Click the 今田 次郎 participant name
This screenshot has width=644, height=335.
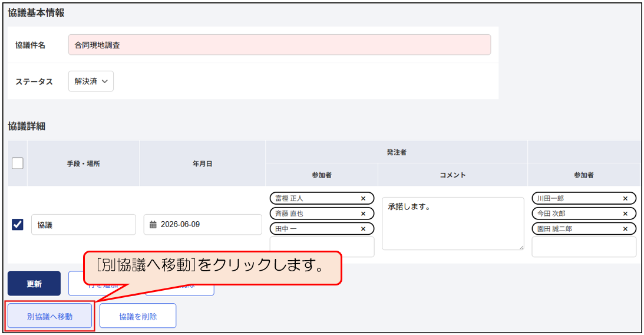point(551,214)
